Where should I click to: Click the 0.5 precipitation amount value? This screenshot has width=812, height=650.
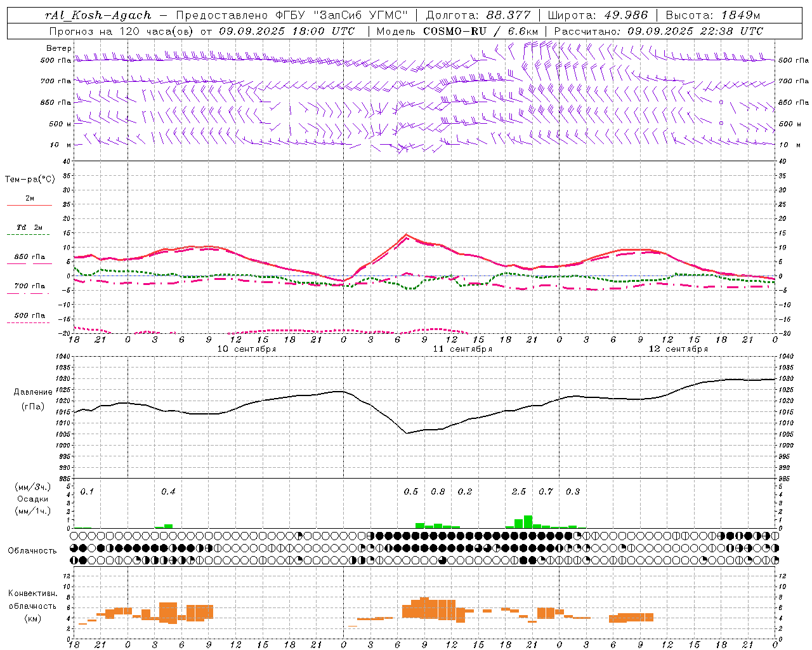point(411,492)
